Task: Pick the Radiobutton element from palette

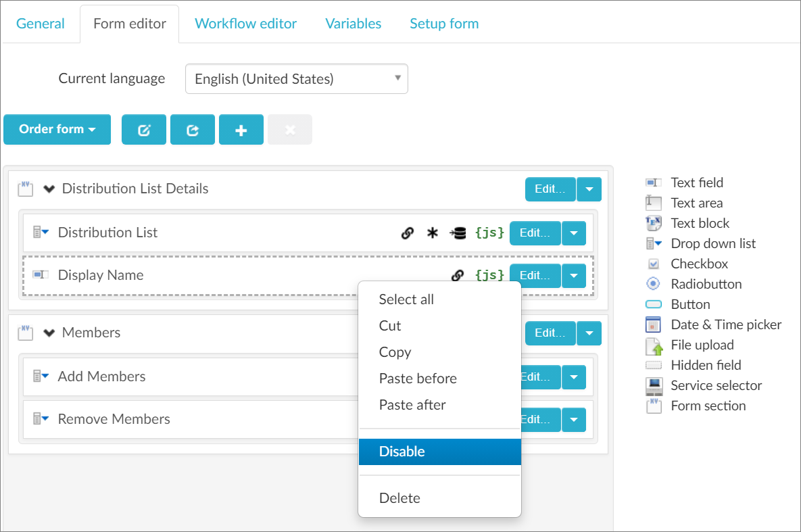Action: coord(706,284)
